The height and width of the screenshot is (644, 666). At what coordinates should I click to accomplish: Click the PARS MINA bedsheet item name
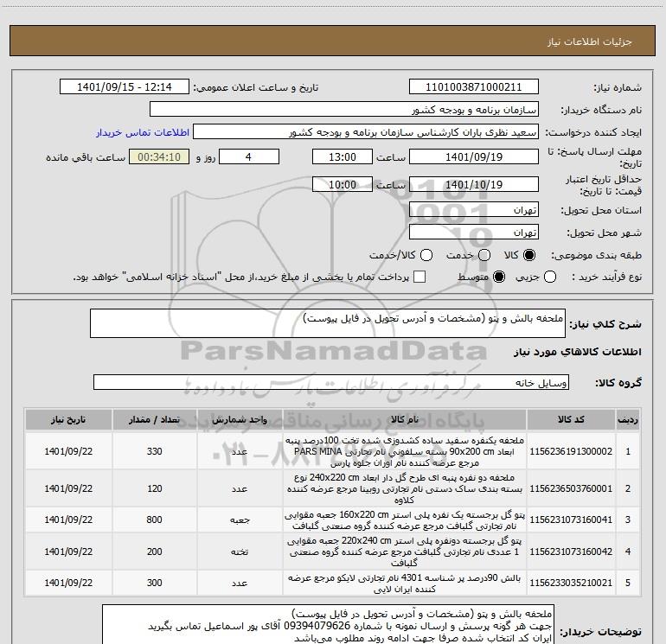point(405,451)
